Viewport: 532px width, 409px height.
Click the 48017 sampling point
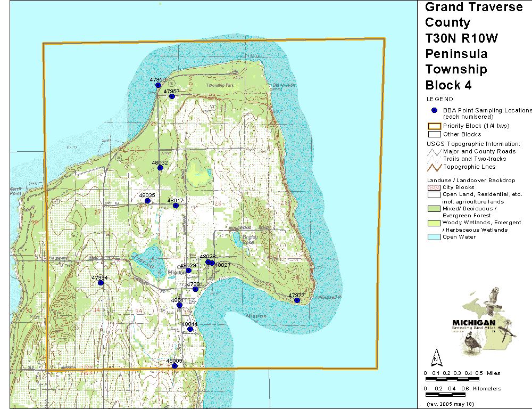(x=176, y=206)
